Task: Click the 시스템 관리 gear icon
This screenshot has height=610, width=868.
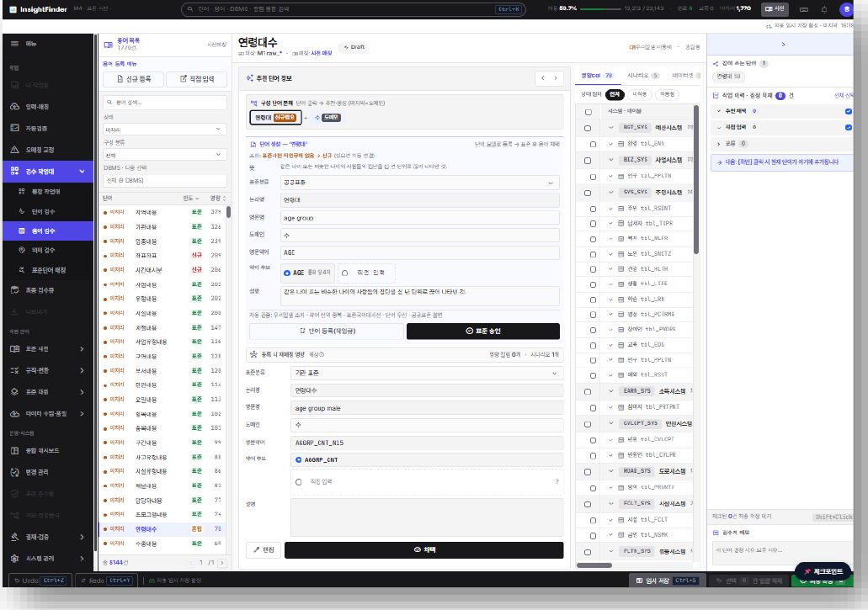Action: pyautogui.click(x=15, y=558)
